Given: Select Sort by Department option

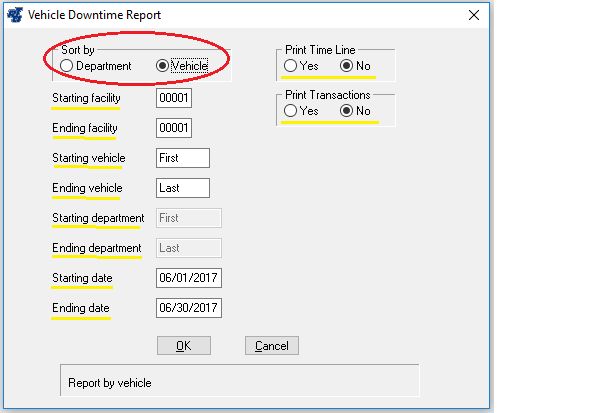Looking at the screenshot, I should pos(68,66).
